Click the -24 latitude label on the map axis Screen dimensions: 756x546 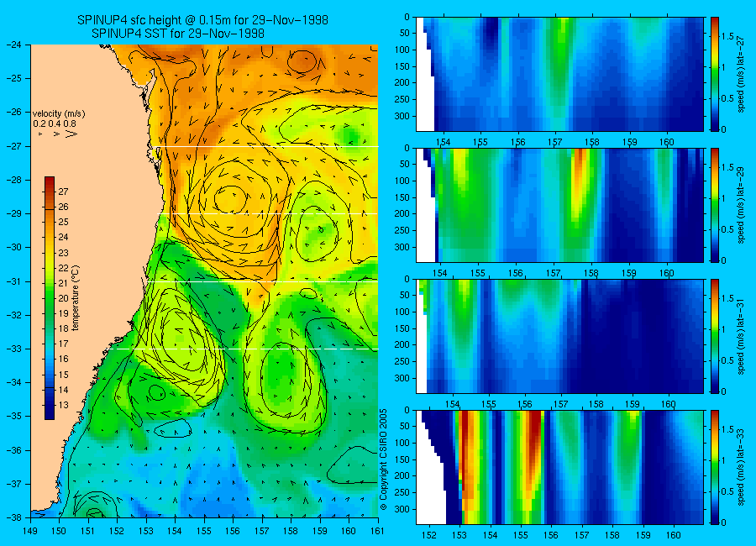[13, 45]
